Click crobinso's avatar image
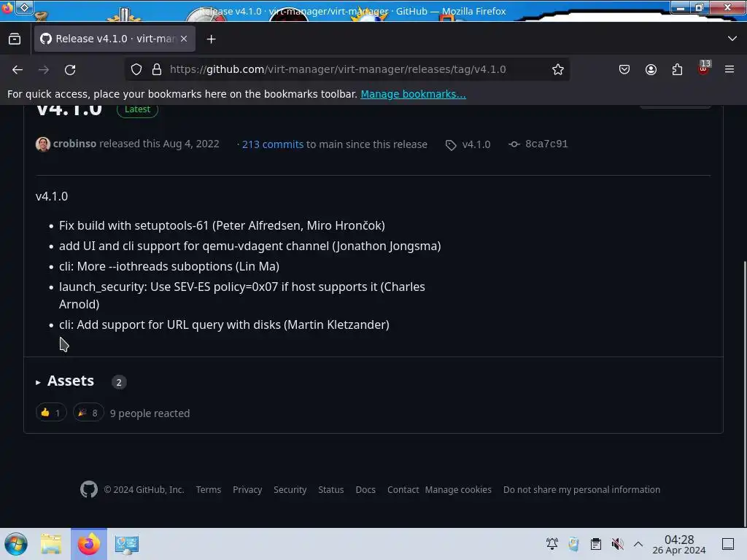The width and height of the screenshot is (747, 560). click(43, 144)
